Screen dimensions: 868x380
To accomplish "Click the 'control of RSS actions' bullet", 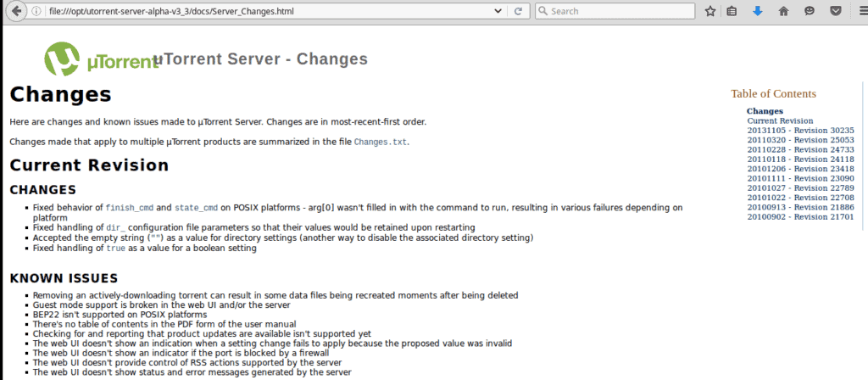I will click(187, 363).
